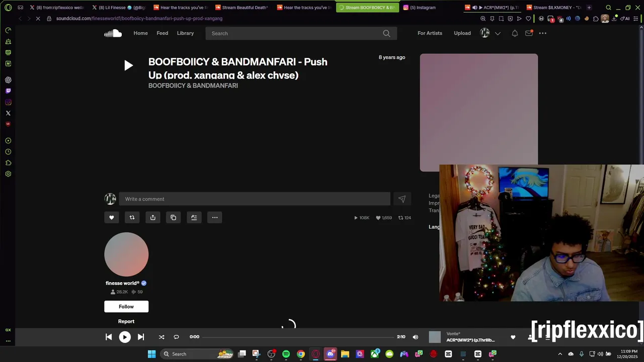This screenshot has height=362, width=644.
Task: Open Spotify from the taskbar
Action: point(286,354)
